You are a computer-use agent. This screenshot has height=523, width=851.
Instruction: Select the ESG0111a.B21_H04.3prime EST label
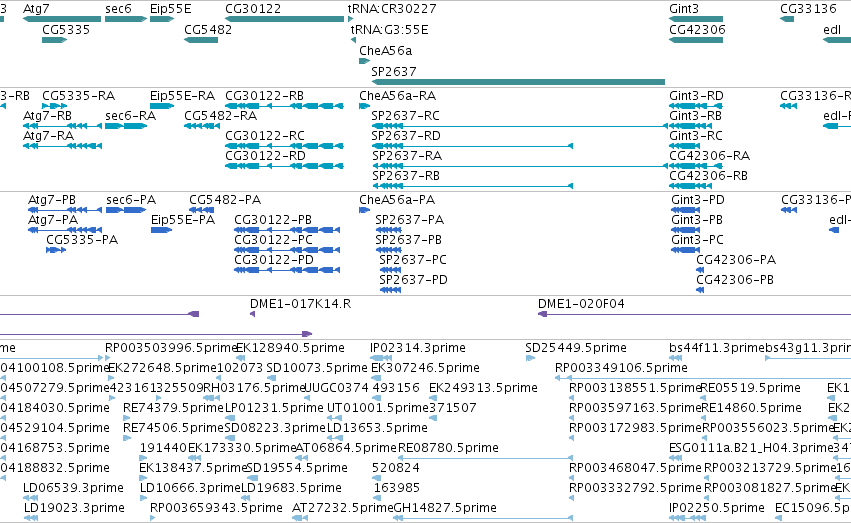751,448
